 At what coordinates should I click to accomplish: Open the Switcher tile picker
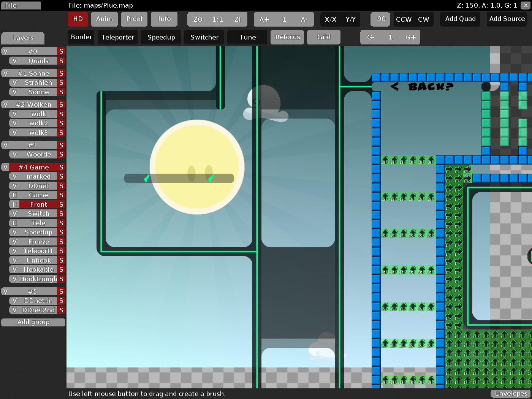[204, 37]
